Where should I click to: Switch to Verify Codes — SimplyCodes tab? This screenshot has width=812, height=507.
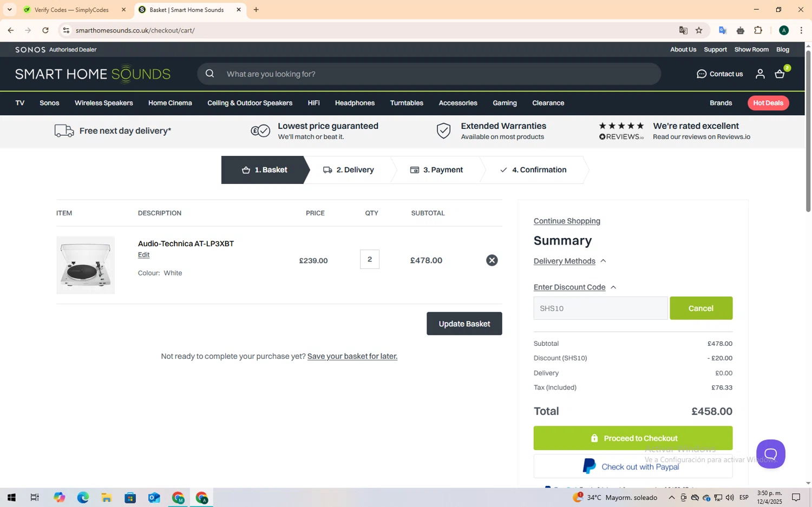(x=71, y=10)
